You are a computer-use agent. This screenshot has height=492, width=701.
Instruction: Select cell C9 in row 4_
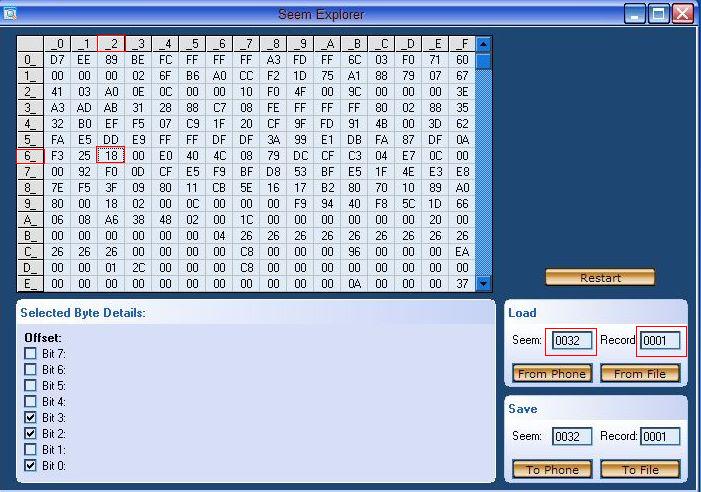pos(192,124)
